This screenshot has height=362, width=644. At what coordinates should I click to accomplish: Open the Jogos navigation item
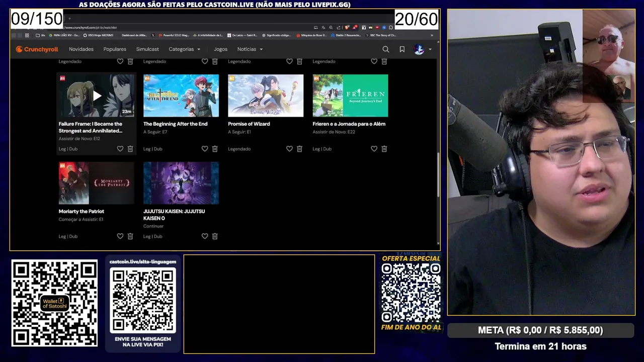[x=220, y=49]
